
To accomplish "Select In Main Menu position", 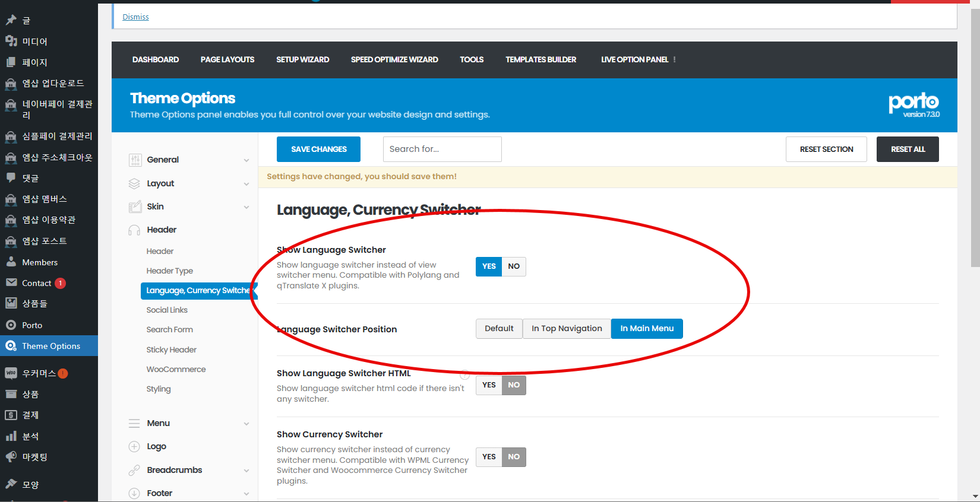I will coord(647,329).
